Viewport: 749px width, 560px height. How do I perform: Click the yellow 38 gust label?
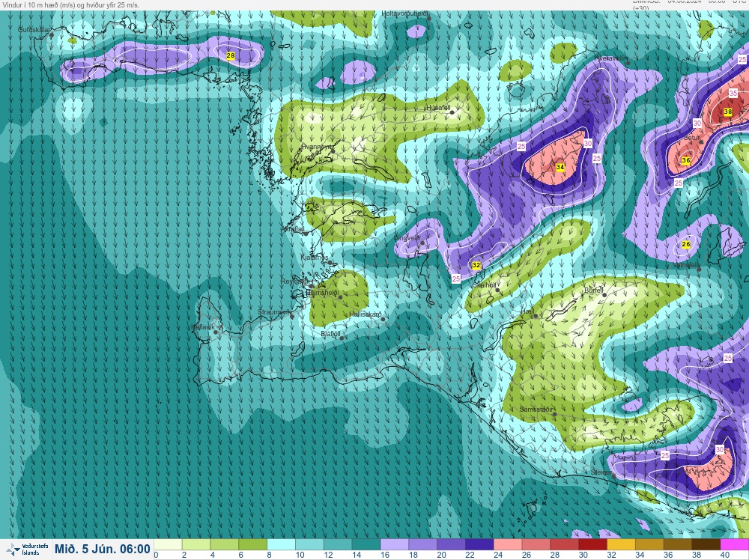click(727, 112)
